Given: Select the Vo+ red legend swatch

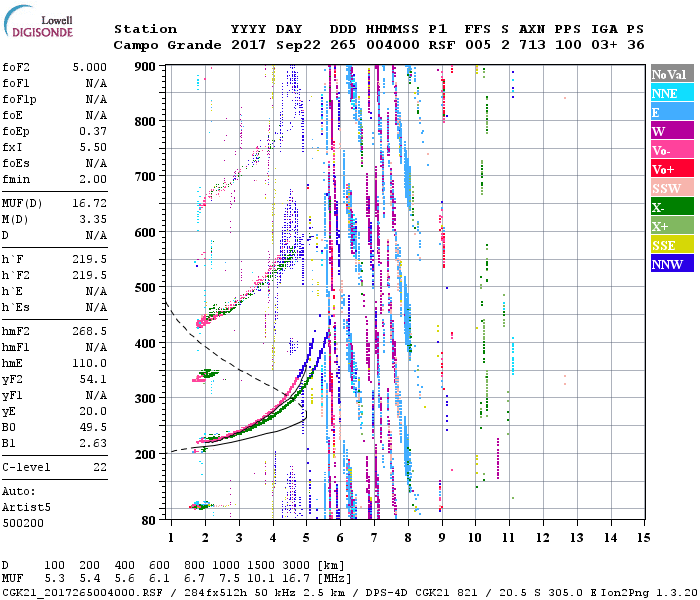Looking at the screenshot, I should coord(672,168).
